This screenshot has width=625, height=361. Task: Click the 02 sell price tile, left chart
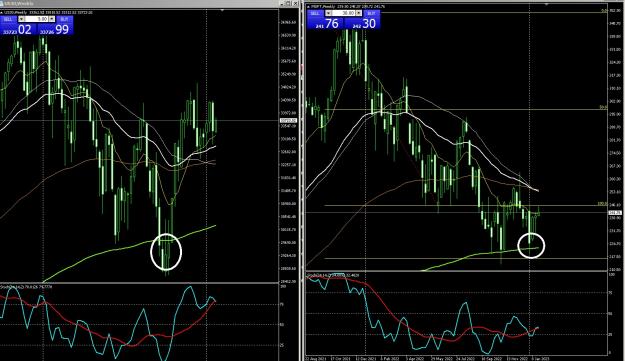[x=18, y=29]
